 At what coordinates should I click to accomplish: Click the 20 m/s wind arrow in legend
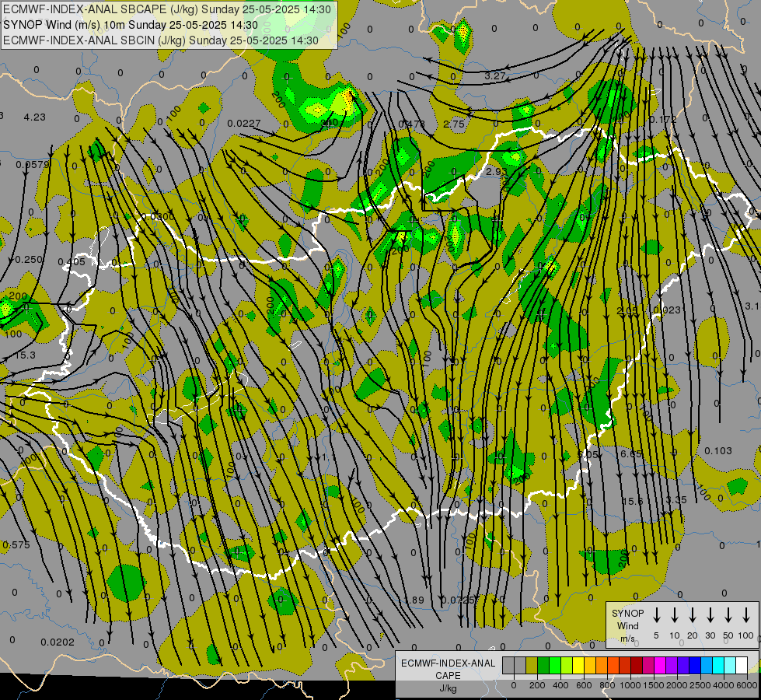[x=693, y=614]
